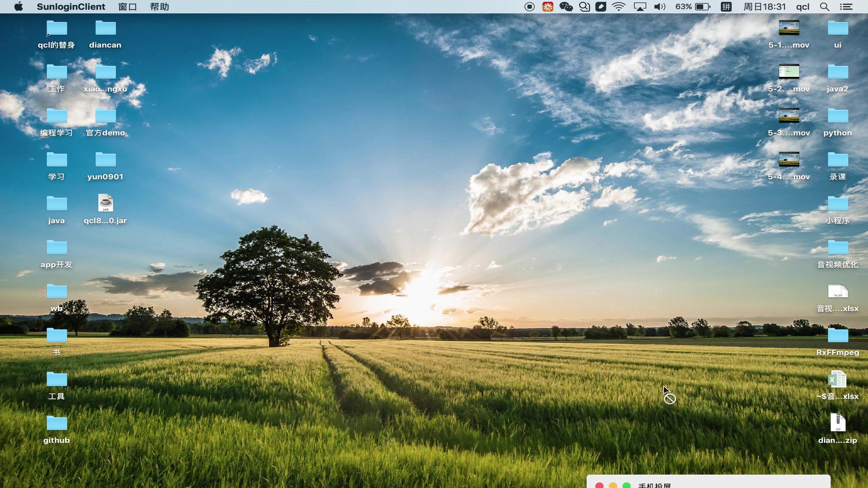The height and width of the screenshot is (488, 868).
Task: Select the qcl的替身 alias folder
Action: point(57,34)
